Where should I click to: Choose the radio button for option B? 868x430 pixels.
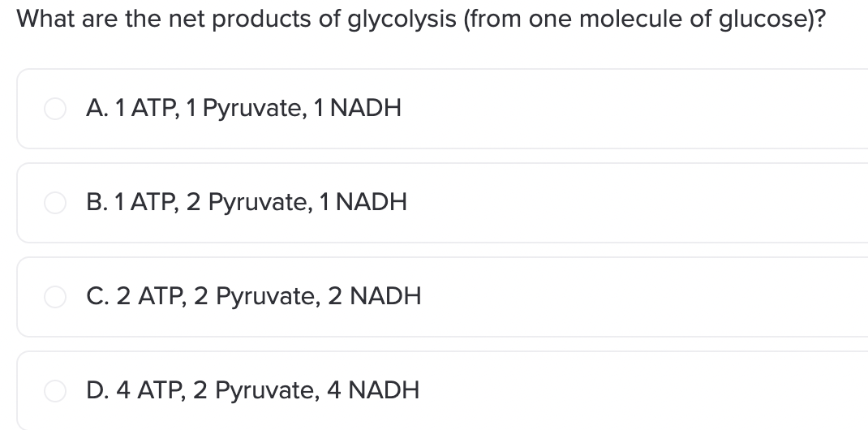pos(55,203)
